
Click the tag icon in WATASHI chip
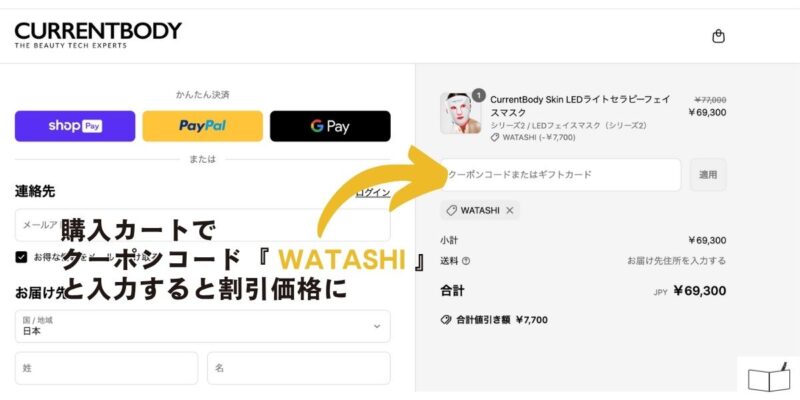click(x=452, y=210)
